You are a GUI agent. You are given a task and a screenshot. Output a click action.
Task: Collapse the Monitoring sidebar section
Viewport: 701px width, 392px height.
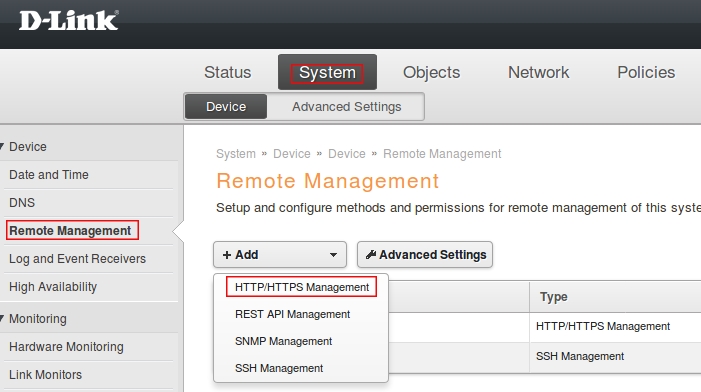point(2,318)
